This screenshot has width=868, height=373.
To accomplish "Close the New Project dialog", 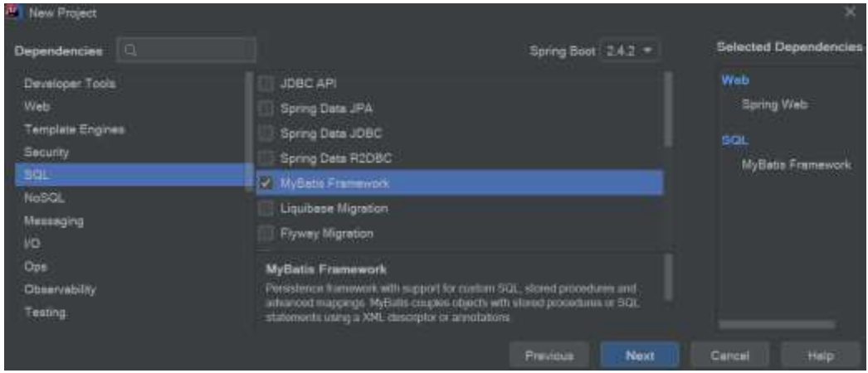I will (x=850, y=12).
